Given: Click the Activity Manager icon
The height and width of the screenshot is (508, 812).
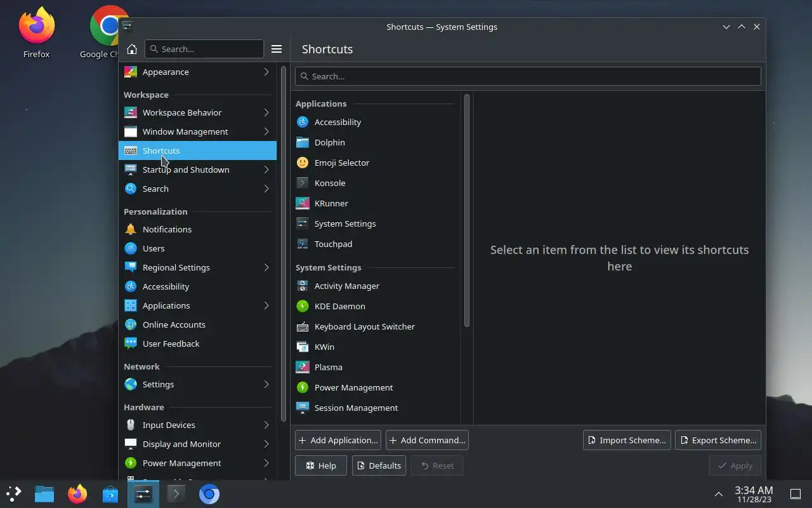Looking at the screenshot, I should point(303,286).
